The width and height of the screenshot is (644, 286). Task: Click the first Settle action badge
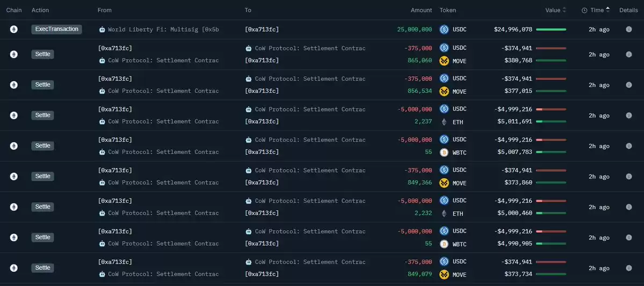(x=43, y=54)
